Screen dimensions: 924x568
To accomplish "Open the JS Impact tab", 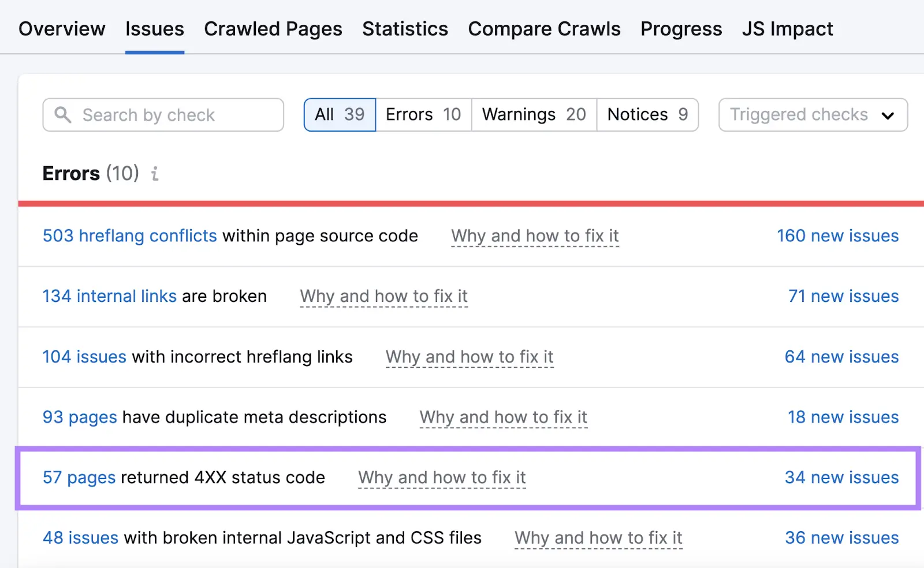I will tap(788, 28).
